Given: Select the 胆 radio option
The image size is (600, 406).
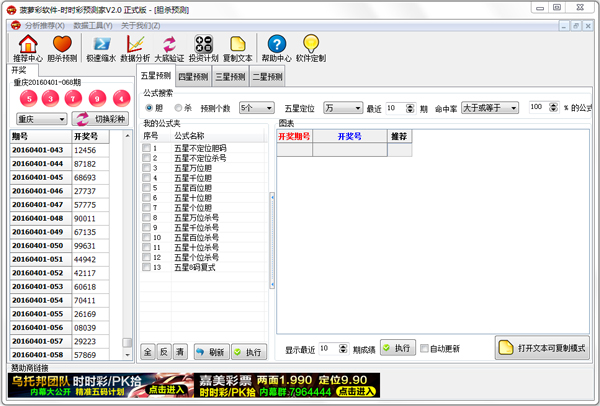Looking at the screenshot, I should 149,108.
